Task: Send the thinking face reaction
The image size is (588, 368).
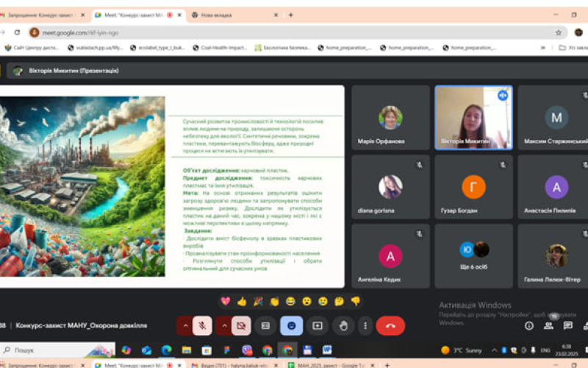Action: click(340, 301)
